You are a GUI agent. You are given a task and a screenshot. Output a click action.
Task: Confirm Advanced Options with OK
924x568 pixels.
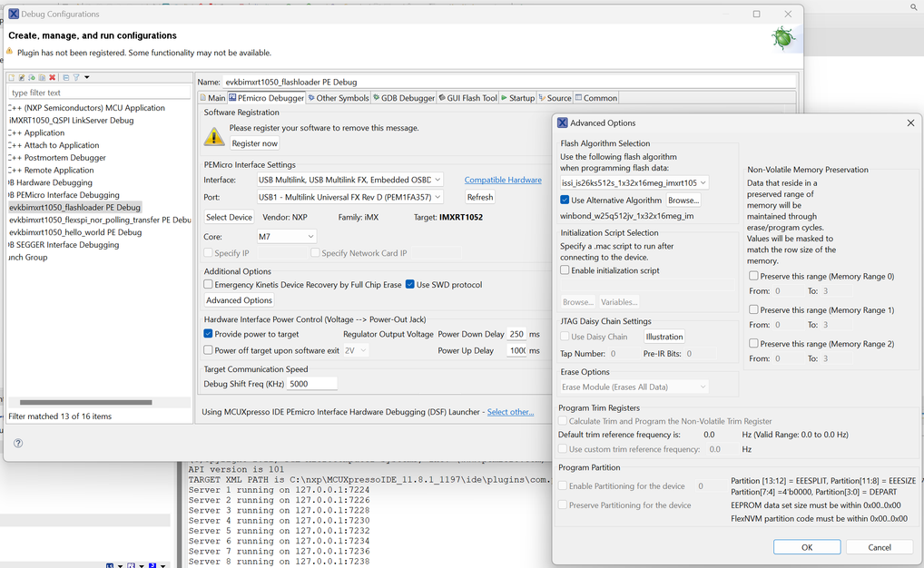(x=807, y=547)
